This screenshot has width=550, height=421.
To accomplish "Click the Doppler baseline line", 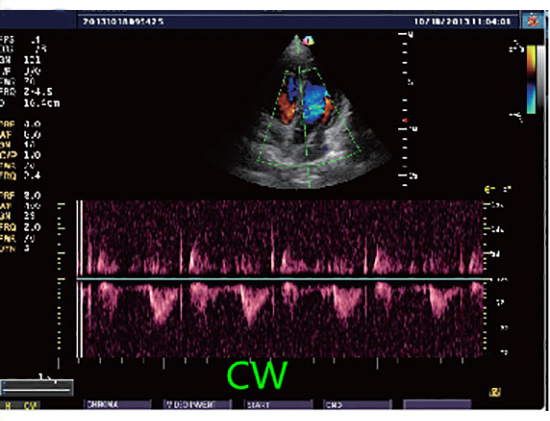I will (280, 279).
